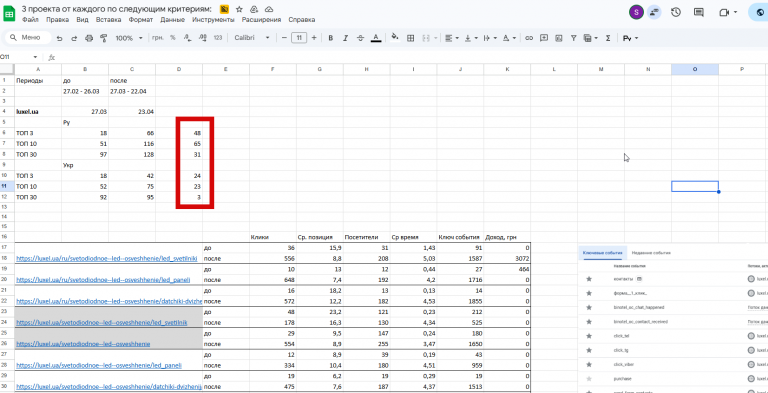Open the functions sigma menu

(x=608, y=38)
